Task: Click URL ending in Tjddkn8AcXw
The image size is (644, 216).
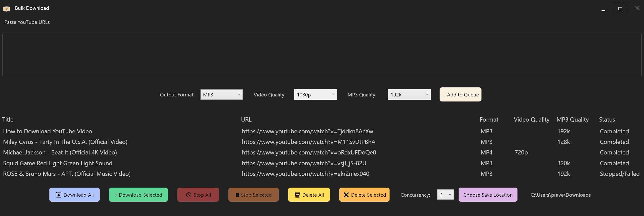Action: [307, 131]
